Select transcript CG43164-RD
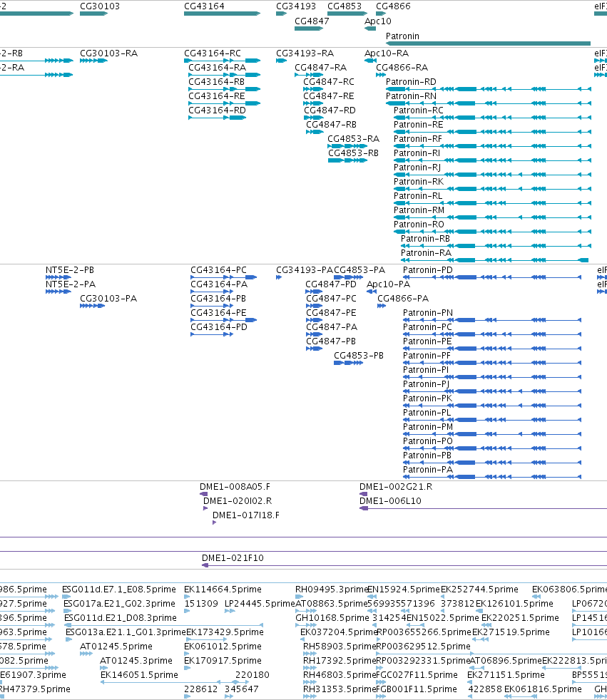This screenshot has height=700, width=607. 217,110
